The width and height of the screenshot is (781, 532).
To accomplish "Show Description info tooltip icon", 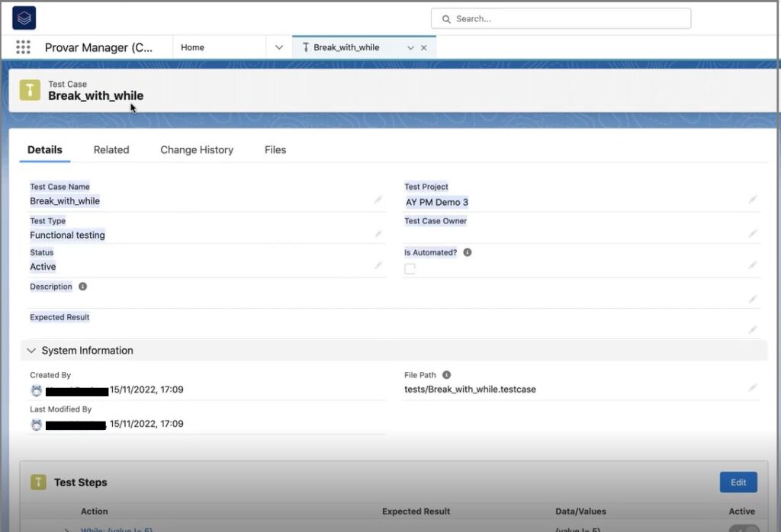I will click(x=82, y=287).
